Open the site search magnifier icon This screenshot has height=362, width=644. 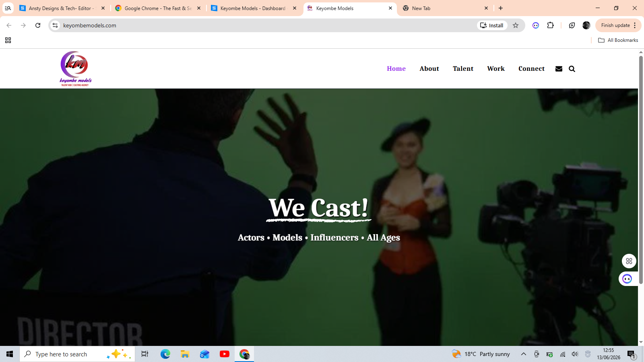pyautogui.click(x=572, y=69)
